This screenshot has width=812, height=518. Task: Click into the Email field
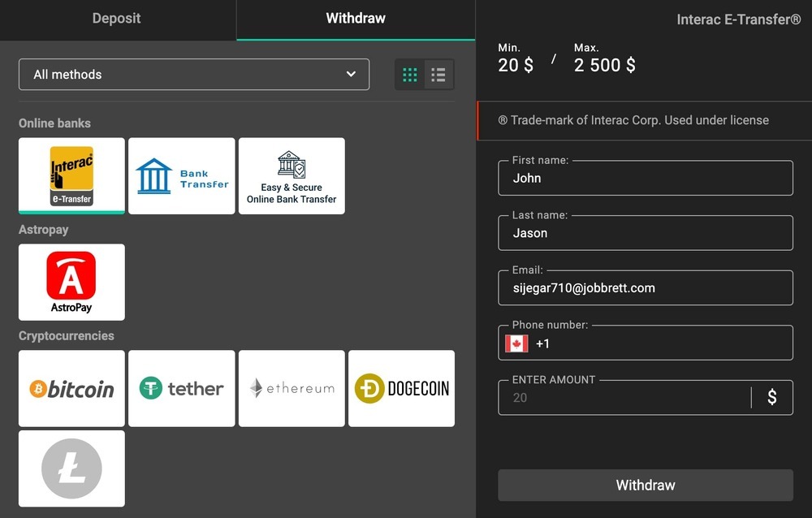(x=646, y=288)
